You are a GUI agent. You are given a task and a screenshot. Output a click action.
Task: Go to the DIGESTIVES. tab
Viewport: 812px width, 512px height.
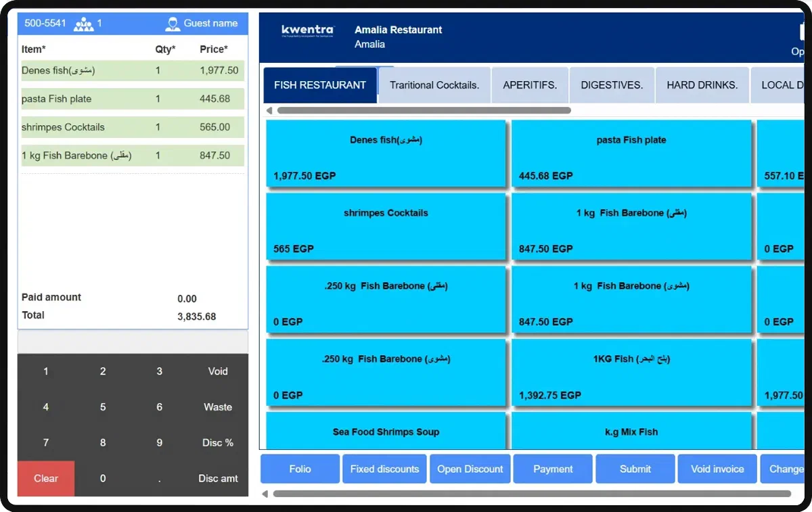(612, 85)
